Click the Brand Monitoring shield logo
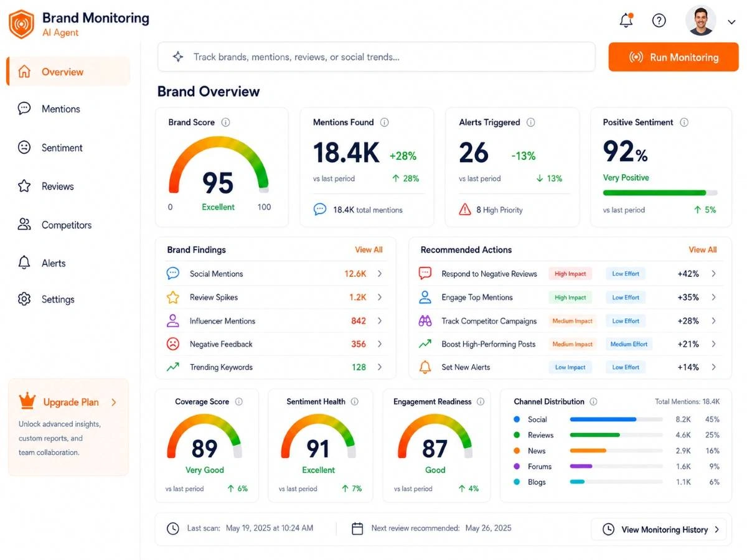 point(21,24)
